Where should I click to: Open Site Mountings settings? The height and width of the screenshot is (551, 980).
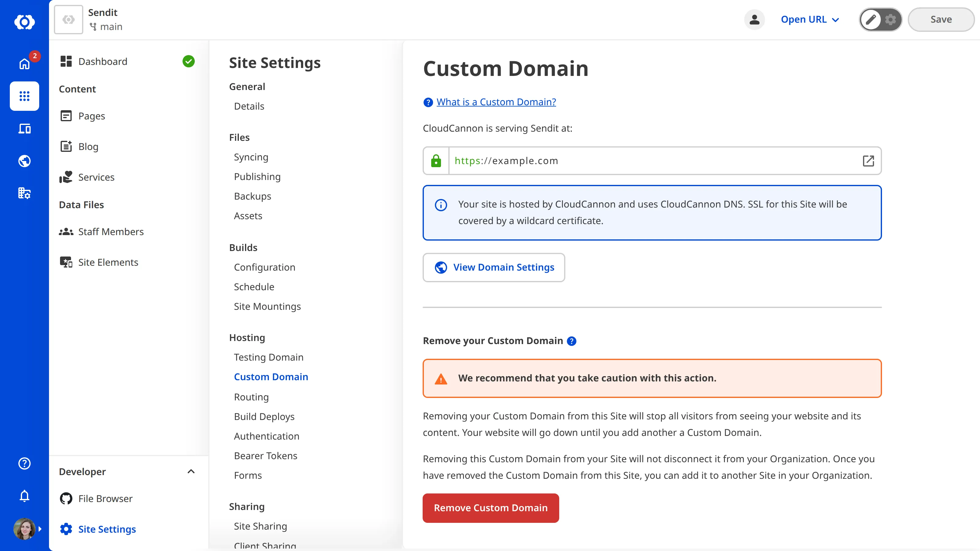[267, 306]
